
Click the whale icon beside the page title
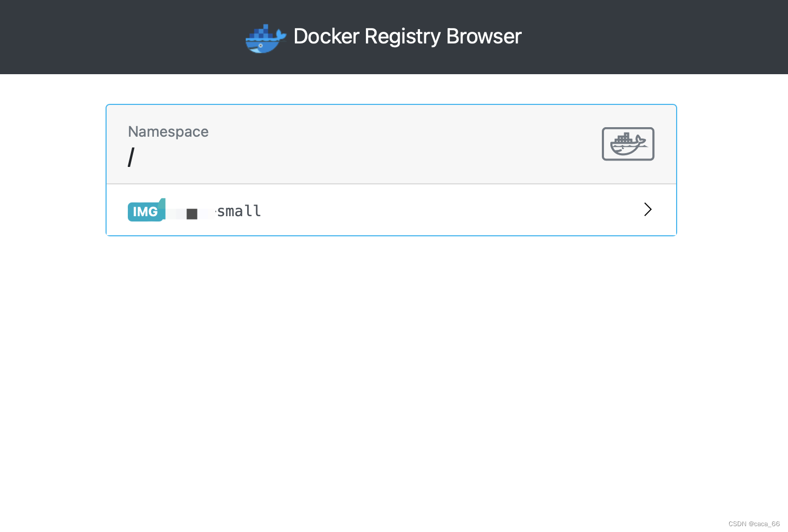point(264,38)
